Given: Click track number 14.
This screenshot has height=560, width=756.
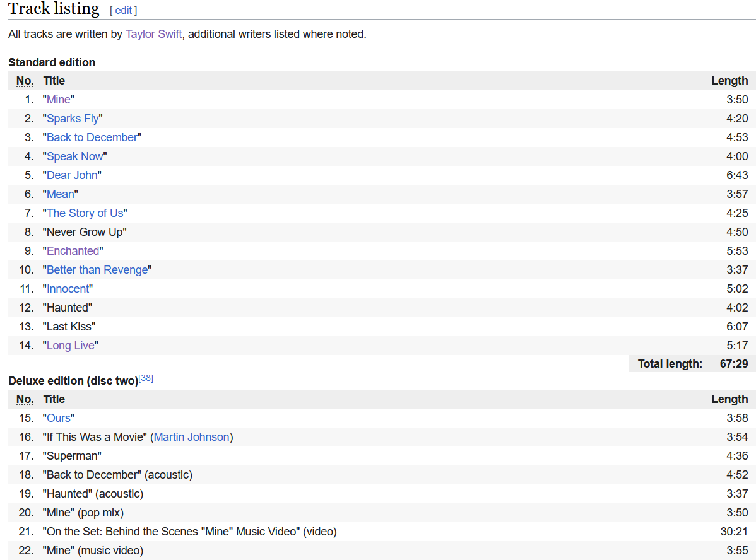Looking at the screenshot, I should (26, 346).
